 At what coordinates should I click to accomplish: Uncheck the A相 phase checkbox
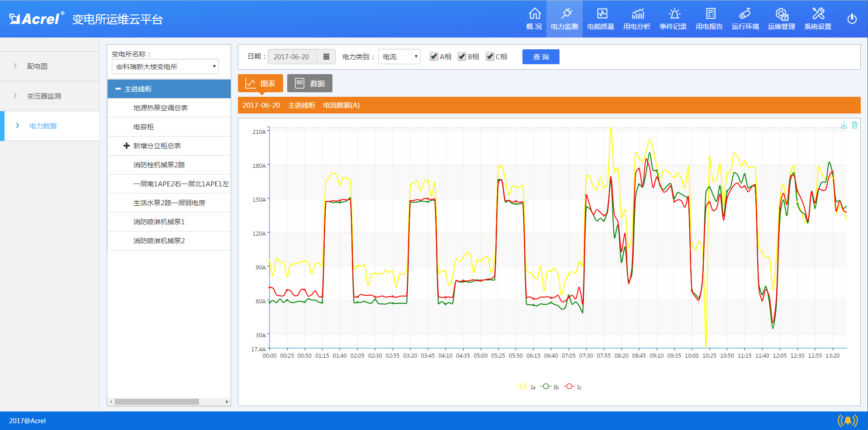(x=434, y=57)
